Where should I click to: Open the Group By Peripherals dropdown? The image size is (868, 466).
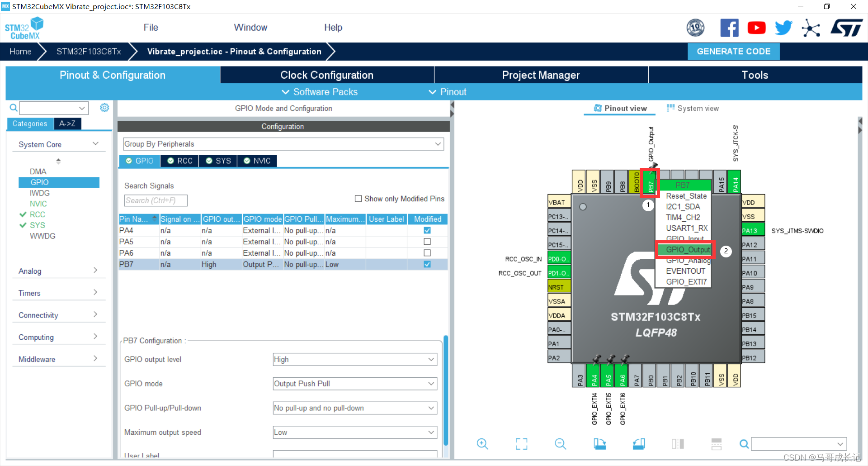tap(283, 144)
